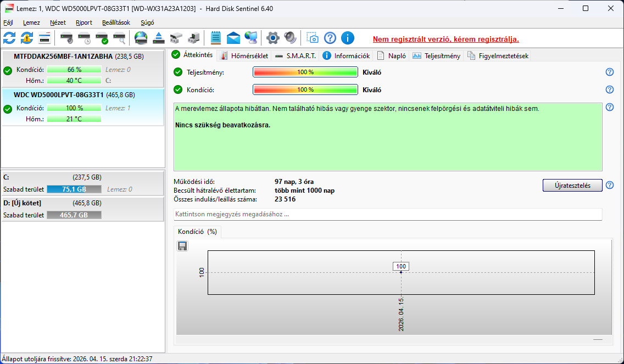The image size is (624, 364).
Task: Open the Figyelmeztetések tab
Action: tap(498, 55)
